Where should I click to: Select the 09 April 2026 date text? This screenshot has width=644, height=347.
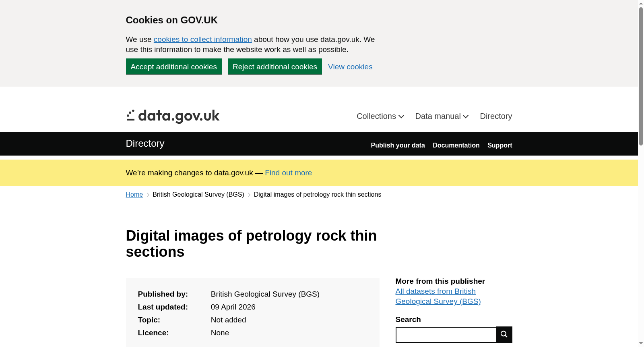pyautogui.click(x=233, y=307)
